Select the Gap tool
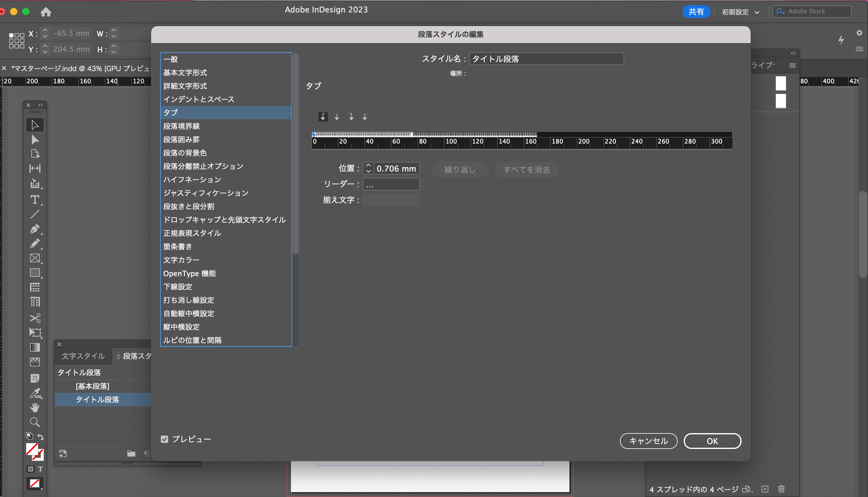Viewport: 868px width, 497px height. (35, 168)
